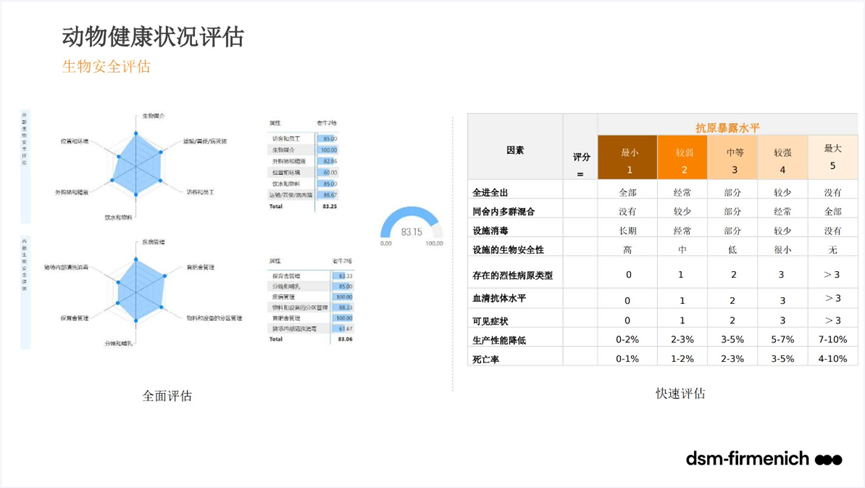Click 经常 in the 全进全出 row
Screen dimensions: 865x488
point(682,192)
